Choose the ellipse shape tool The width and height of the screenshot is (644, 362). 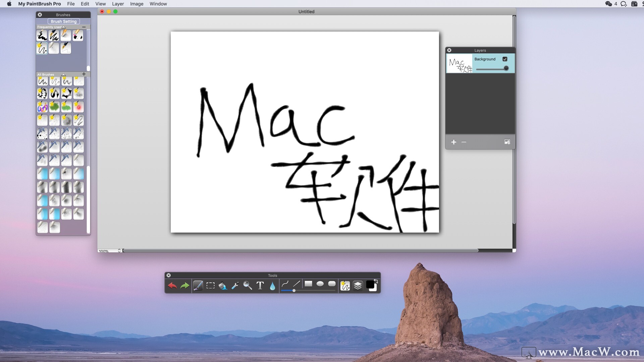320,284
